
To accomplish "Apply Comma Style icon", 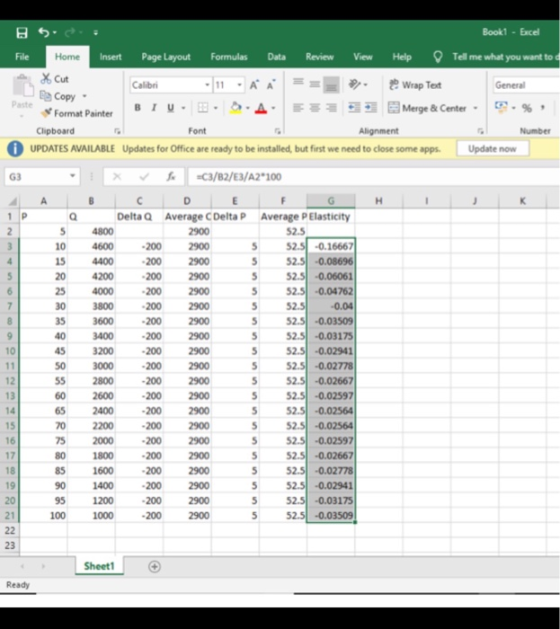I will click(x=543, y=108).
